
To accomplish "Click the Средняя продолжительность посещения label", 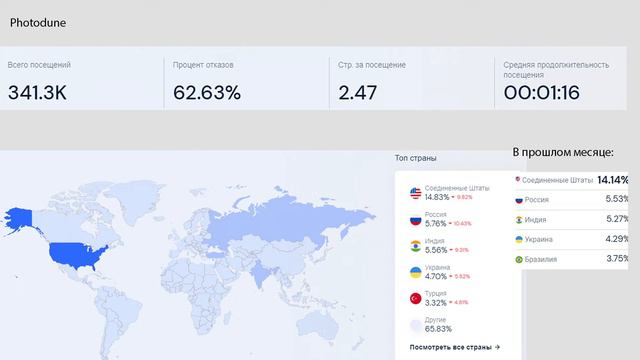I will 556,70.
